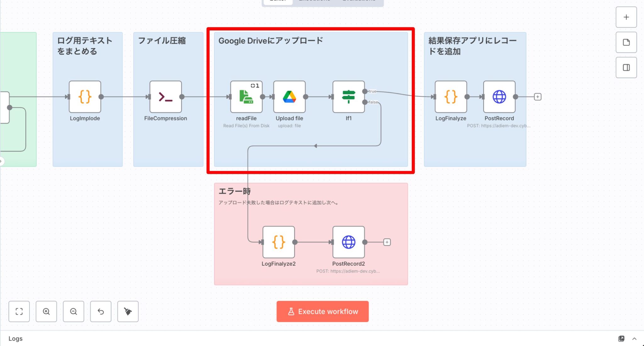Expand the Logs panel chevron
Viewport: 644px width, 346px height.
(634, 339)
